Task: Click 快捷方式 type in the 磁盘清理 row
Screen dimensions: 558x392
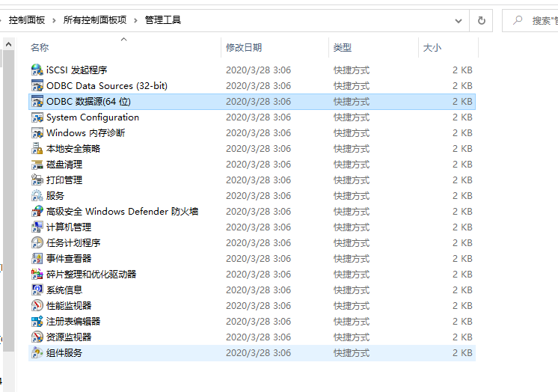Action: 352,165
